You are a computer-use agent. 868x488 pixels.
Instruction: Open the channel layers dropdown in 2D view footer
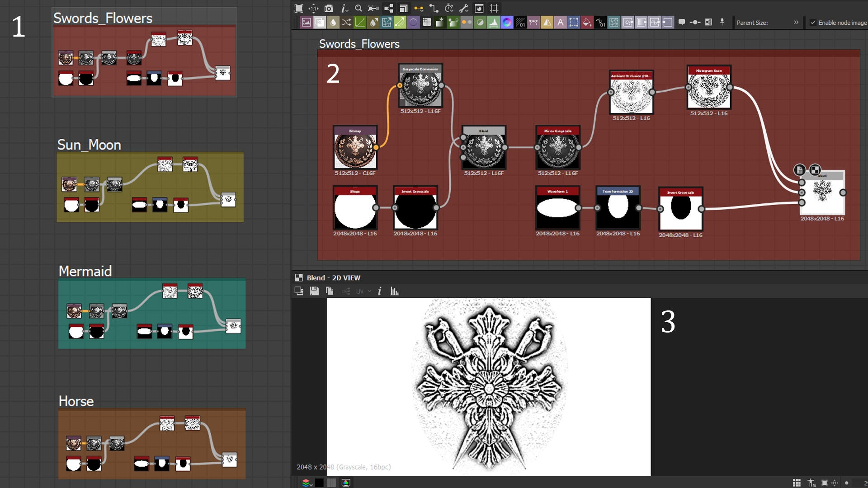tap(307, 483)
